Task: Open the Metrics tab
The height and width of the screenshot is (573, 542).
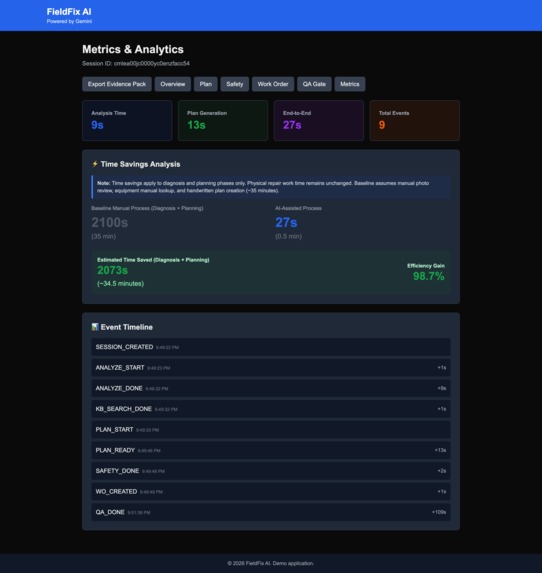Action: coord(349,84)
